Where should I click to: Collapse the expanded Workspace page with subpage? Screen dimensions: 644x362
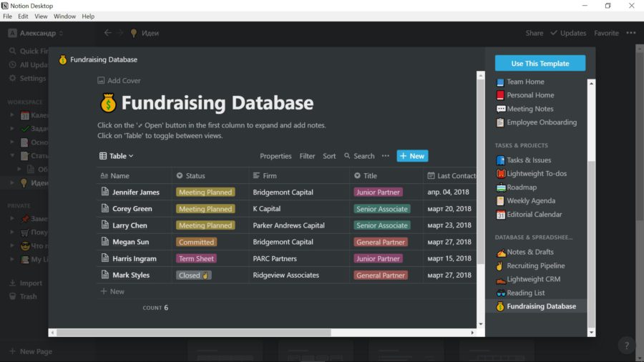click(x=12, y=155)
